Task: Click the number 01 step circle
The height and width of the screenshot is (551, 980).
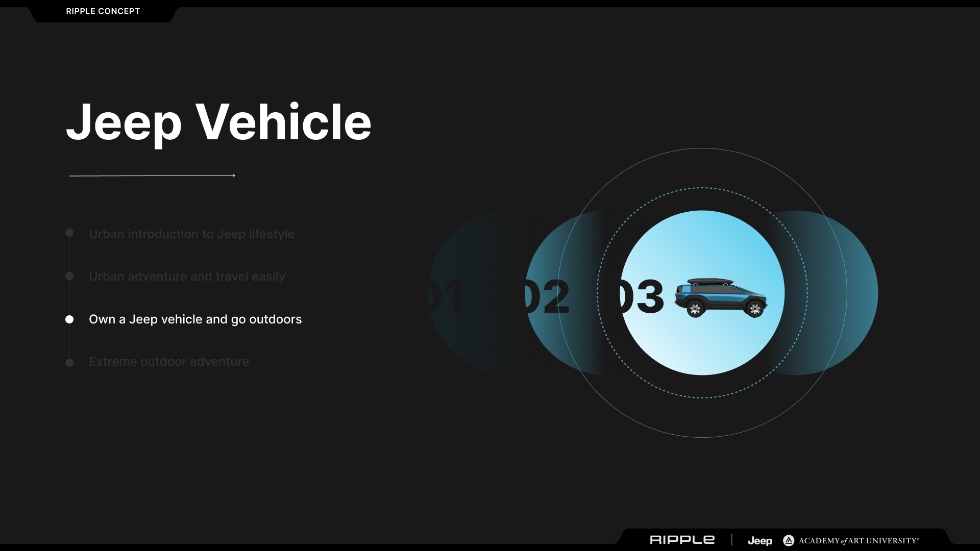Action: (x=449, y=297)
